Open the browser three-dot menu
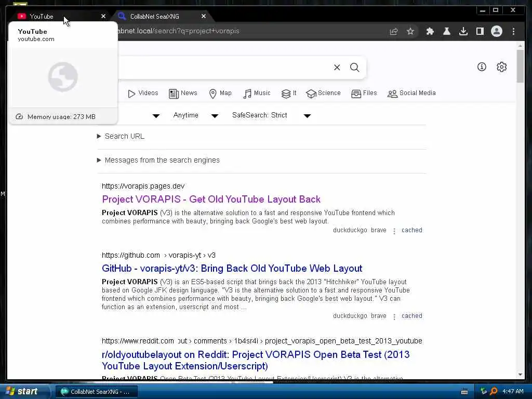 pos(513,31)
